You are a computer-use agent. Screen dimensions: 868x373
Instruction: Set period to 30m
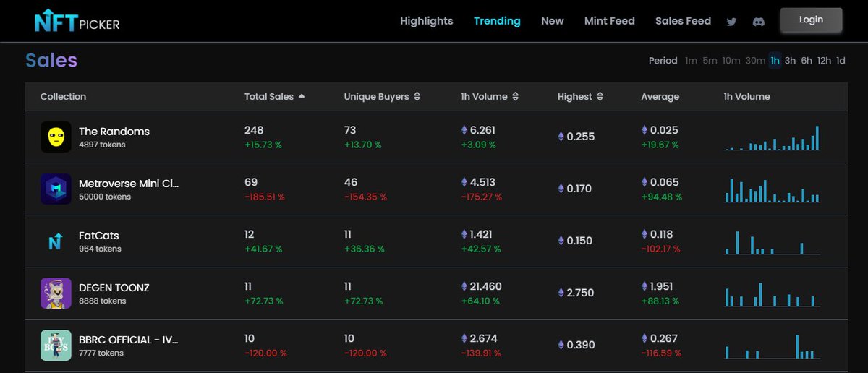pos(755,61)
